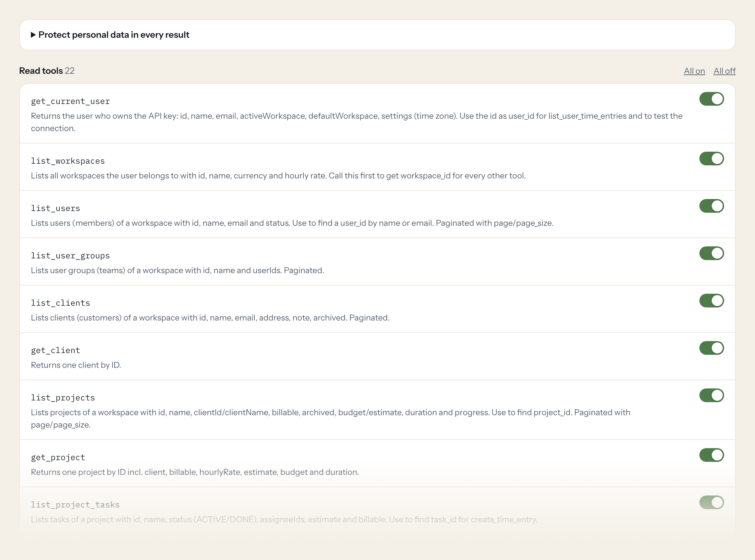Click the description starting 'Lists users (members)'
The height and width of the screenshot is (560, 755).
point(292,223)
